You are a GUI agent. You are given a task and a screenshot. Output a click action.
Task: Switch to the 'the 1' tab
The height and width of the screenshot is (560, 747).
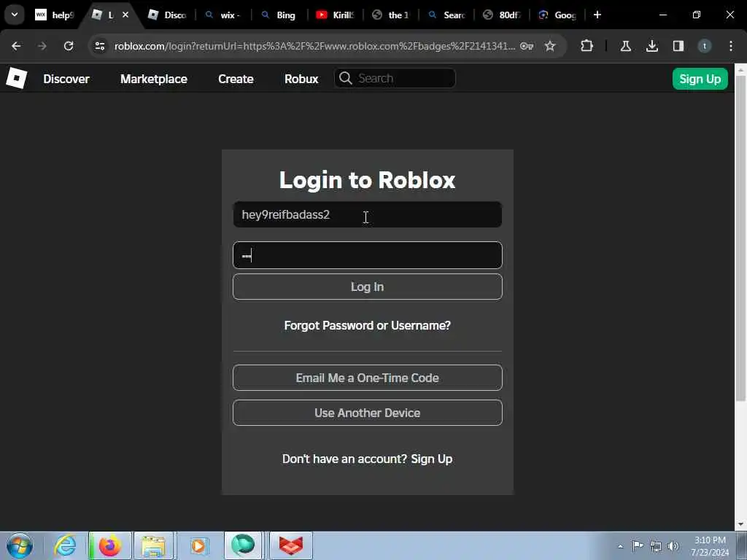click(391, 15)
